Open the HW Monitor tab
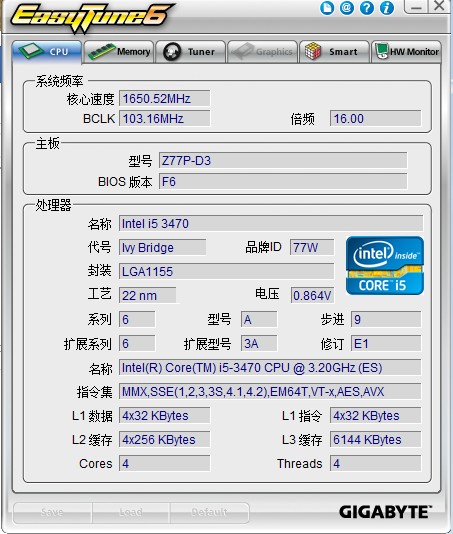Image resolution: width=453 pixels, height=534 pixels. coord(406,52)
